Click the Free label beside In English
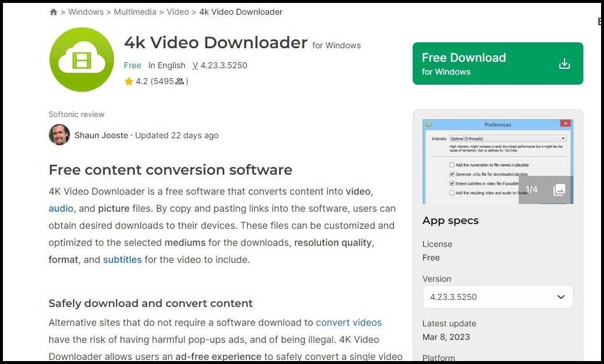This screenshot has width=604, height=364. point(132,65)
